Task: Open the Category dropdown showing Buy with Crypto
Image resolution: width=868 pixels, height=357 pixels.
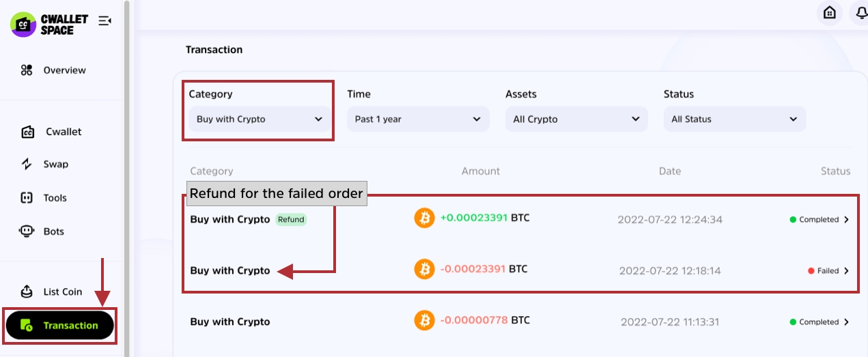Action: 259,119
